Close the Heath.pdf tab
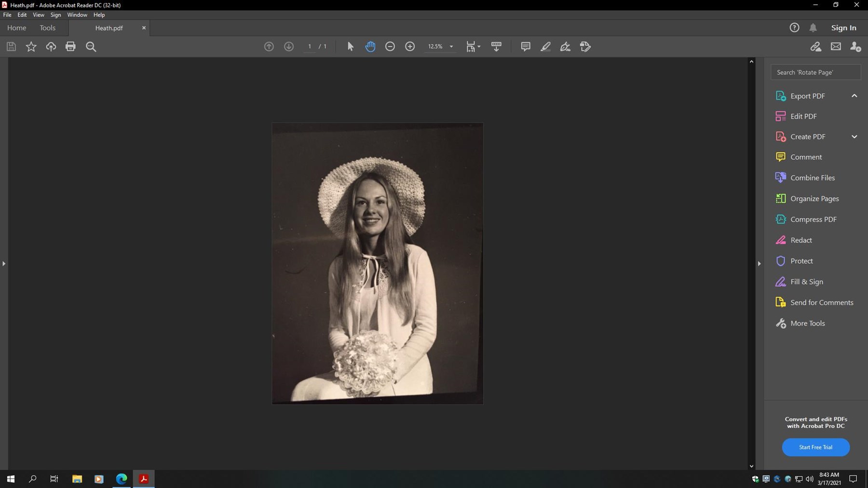This screenshot has width=868, height=488. 144,28
